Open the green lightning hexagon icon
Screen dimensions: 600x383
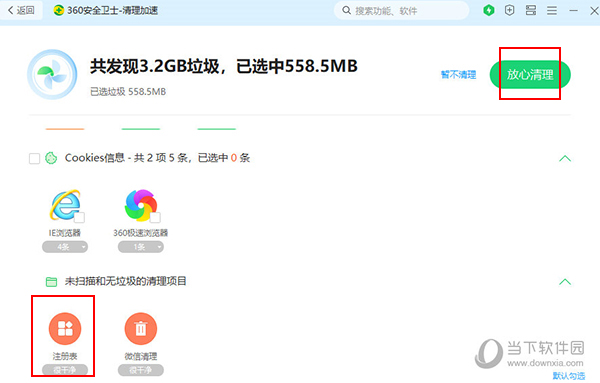point(489,10)
